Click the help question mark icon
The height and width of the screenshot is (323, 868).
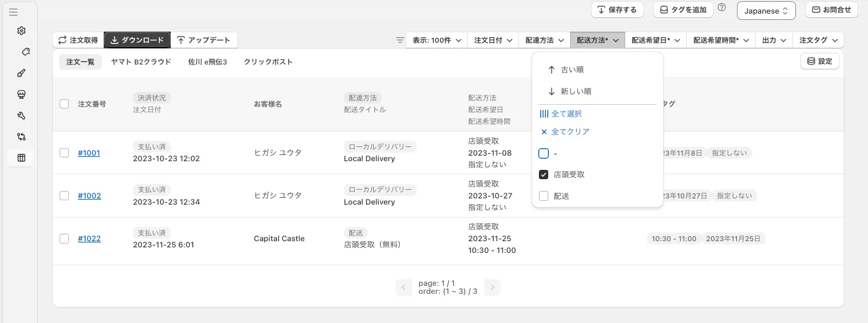click(721, 8)
